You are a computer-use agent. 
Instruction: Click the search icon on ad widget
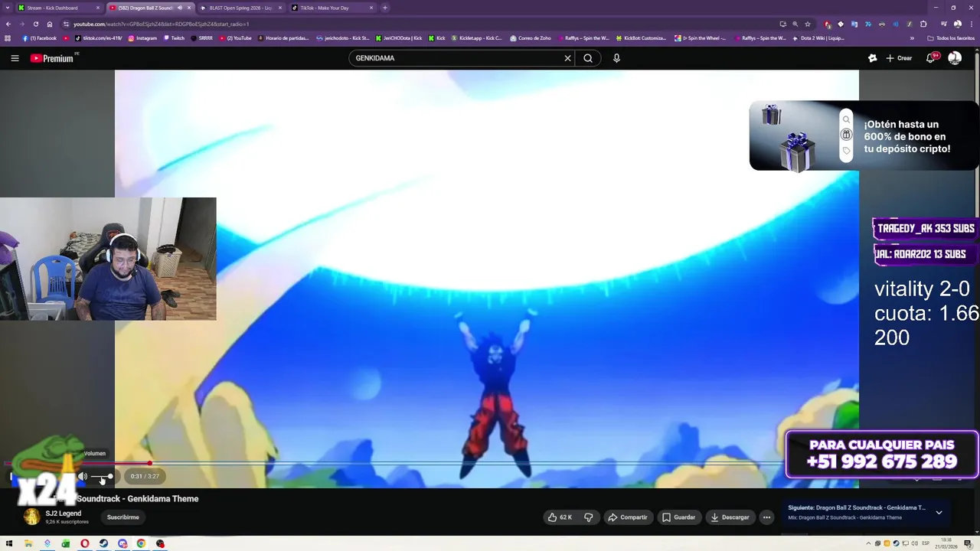coord(846,119)
